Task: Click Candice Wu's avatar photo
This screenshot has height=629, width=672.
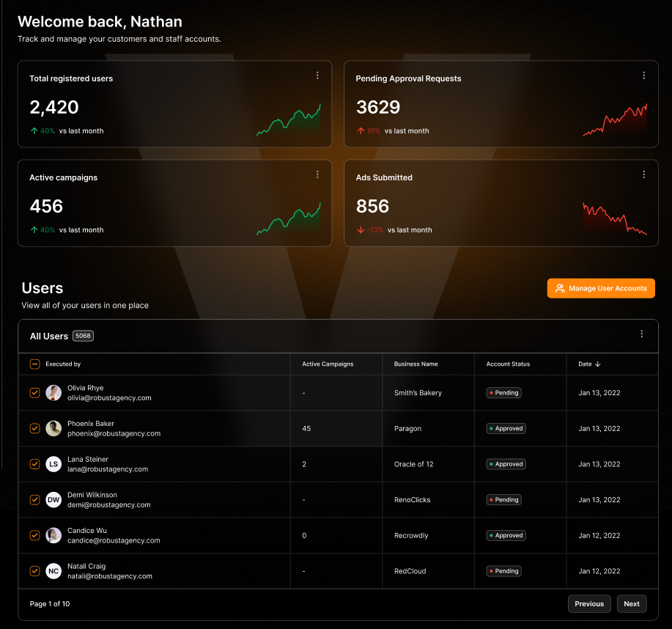Action: 53,535
